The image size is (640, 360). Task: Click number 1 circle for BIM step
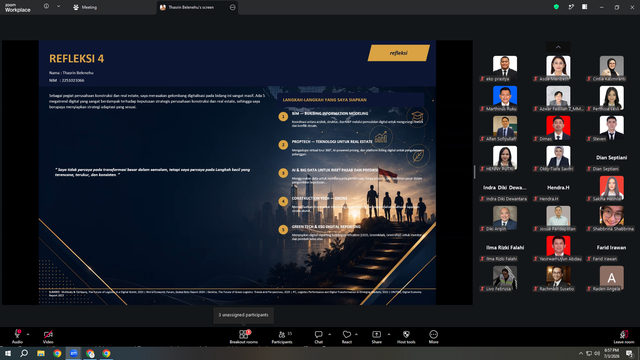click(283, 117)
